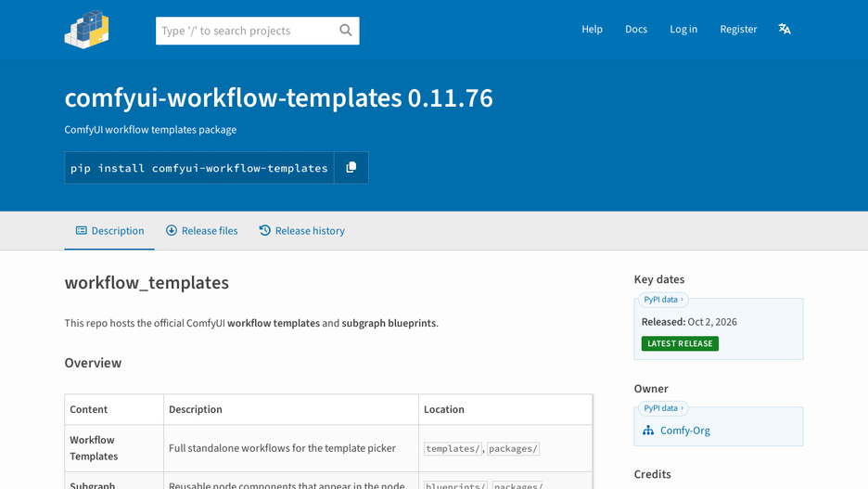Click the package title comfyui-workflow-templates 0.11.76
This screenshot has height=489, width=868.
pos(278,98)
